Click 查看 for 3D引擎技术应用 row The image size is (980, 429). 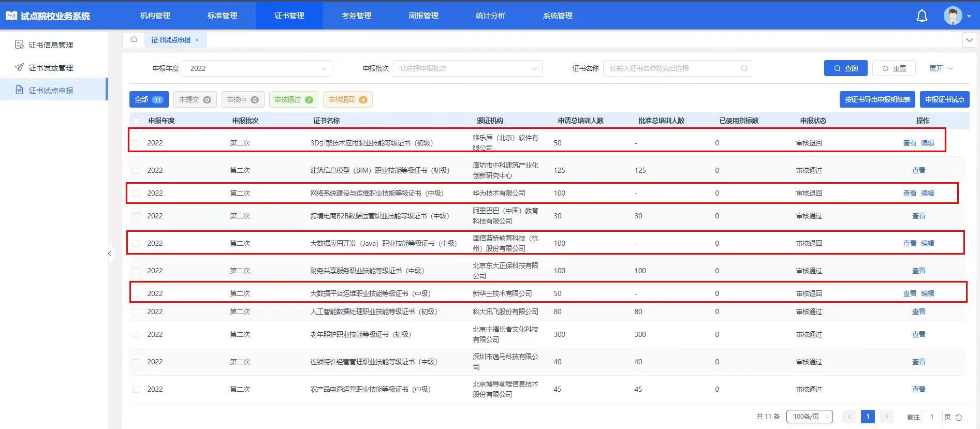[910, 143]
